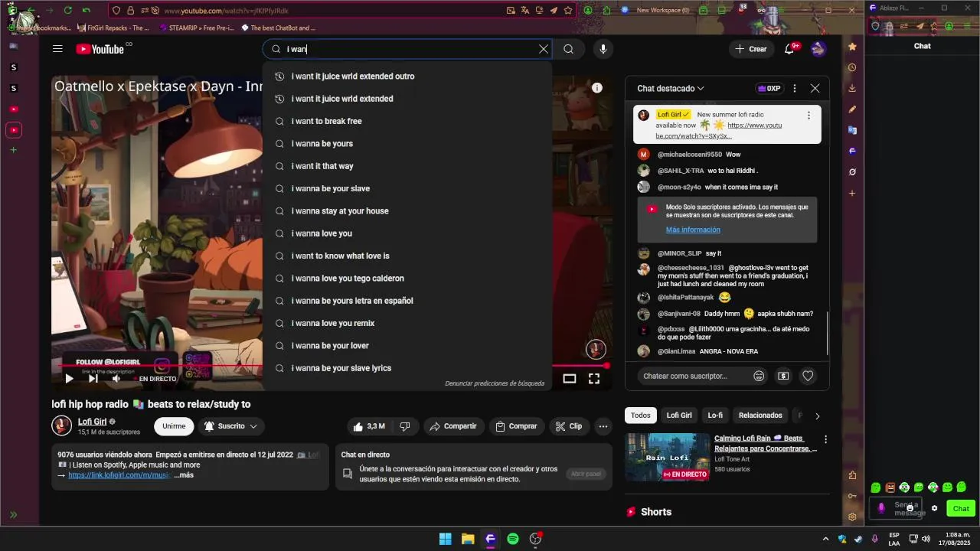Send a heart reaction in chat
This screenshot has height=551, width=980.
click(808, 376)
